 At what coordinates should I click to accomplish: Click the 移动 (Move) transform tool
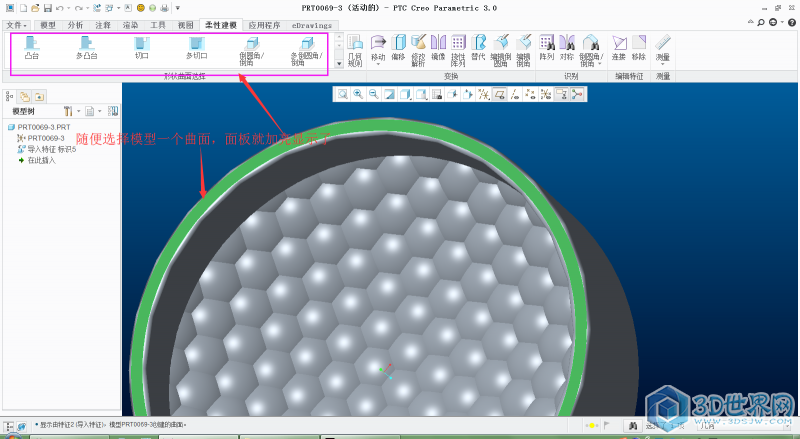(x=378, y=47)
